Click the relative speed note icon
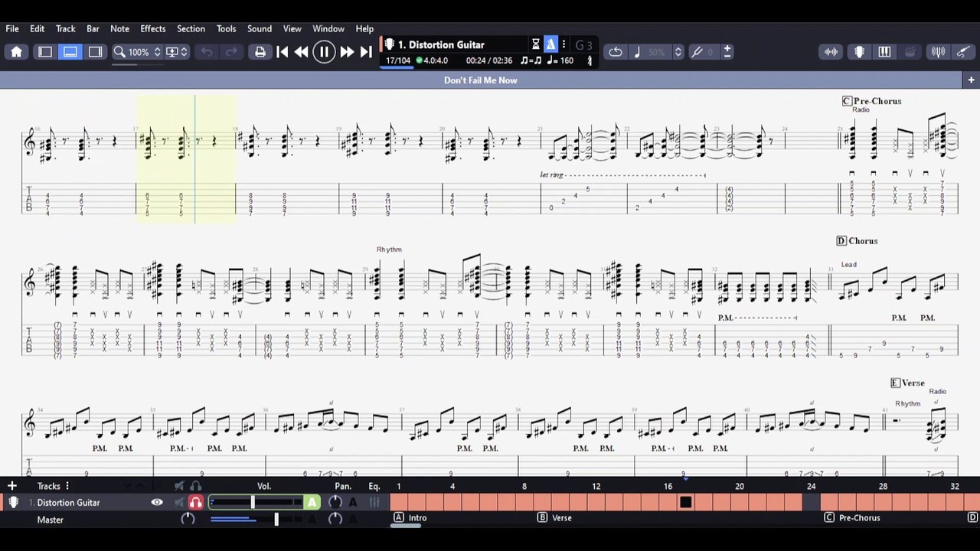The image size is (980, 551). pyautogui.click(x=637, y=52)
